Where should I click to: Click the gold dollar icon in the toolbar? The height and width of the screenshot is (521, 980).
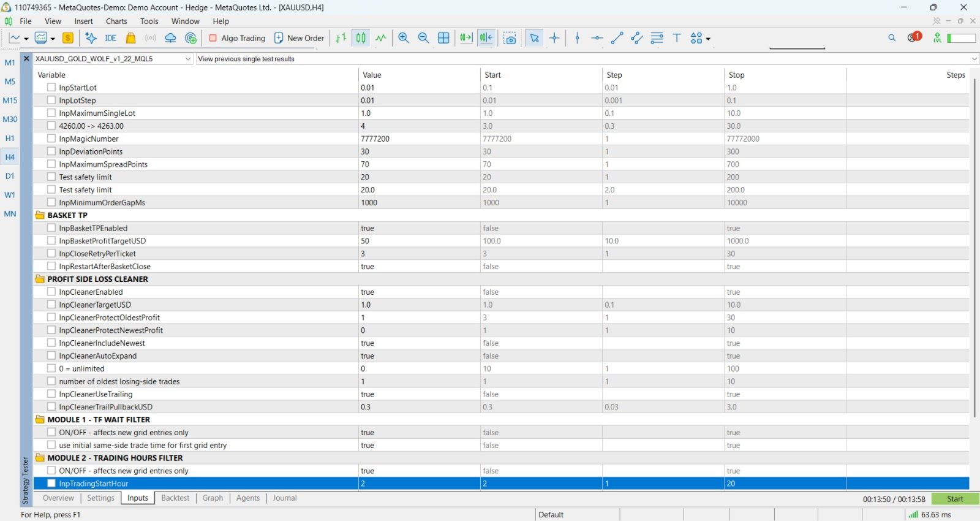point(68,38)
